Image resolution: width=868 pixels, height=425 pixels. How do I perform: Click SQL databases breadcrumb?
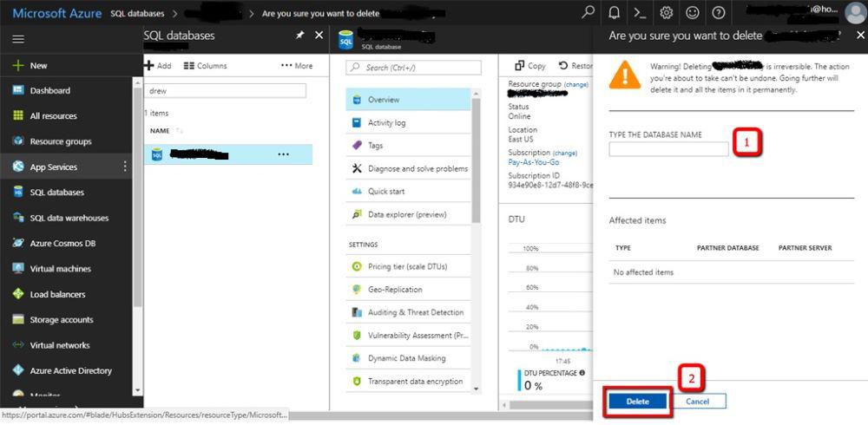(x=137, y=13)
